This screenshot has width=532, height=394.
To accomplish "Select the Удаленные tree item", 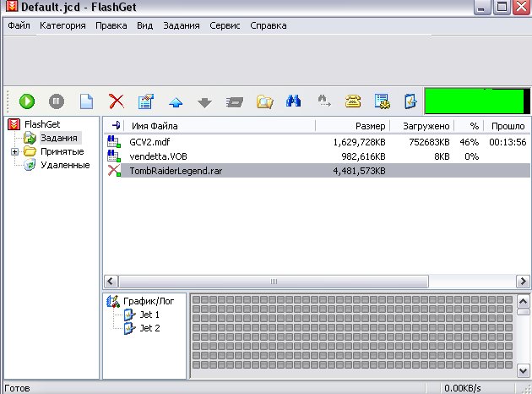I will (65, 165).
